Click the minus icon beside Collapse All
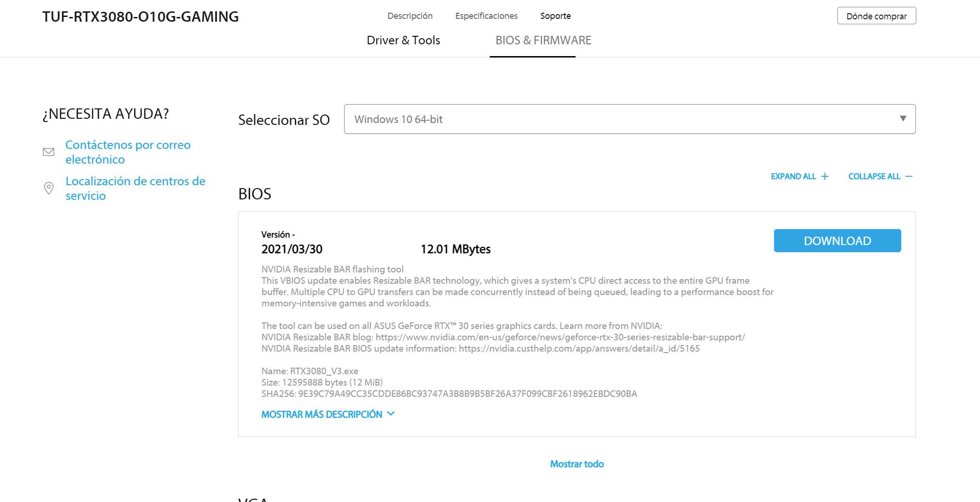The height and width of the screenshot is (502, 980). [x=909, y=176]
